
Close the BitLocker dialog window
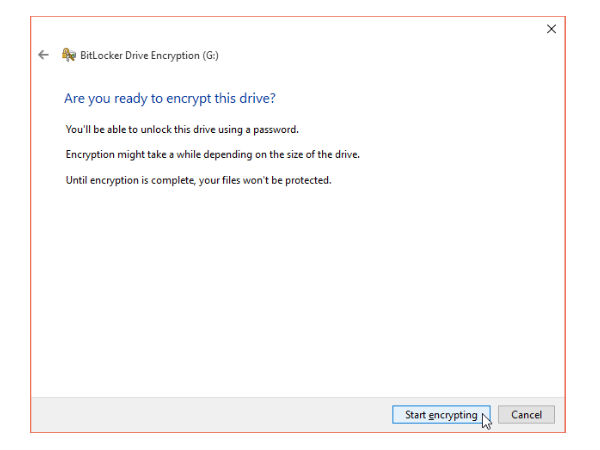tap(551, 29)
